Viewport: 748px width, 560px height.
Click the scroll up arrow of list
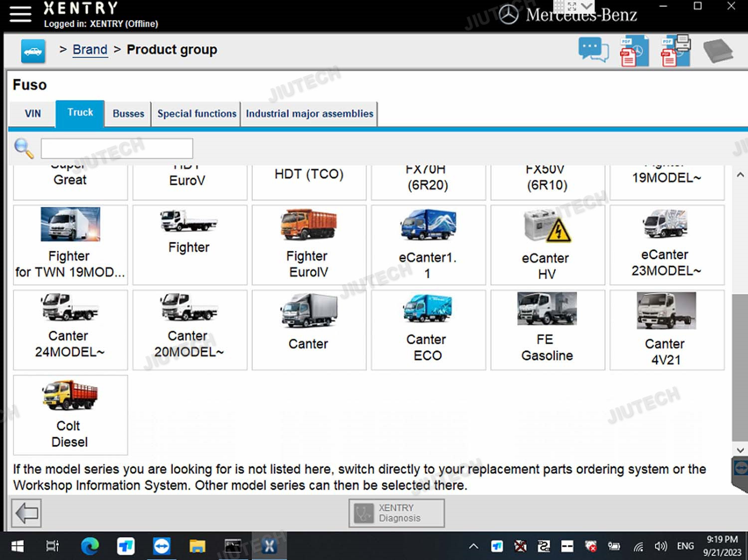740,175
